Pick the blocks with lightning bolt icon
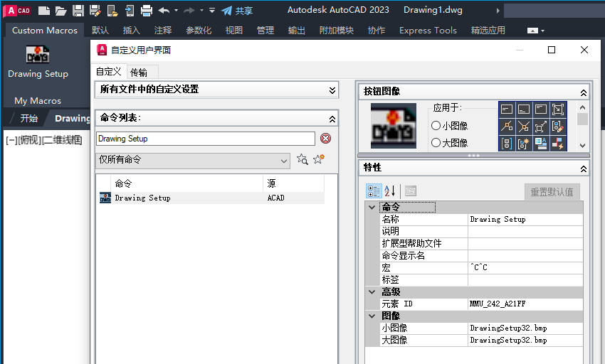 click(557, 144)
